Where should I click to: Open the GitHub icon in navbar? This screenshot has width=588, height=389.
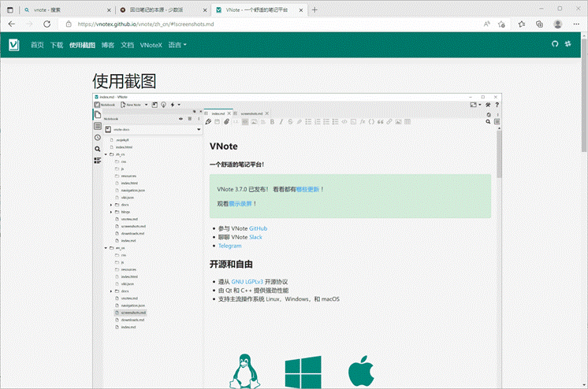(555, 44)
